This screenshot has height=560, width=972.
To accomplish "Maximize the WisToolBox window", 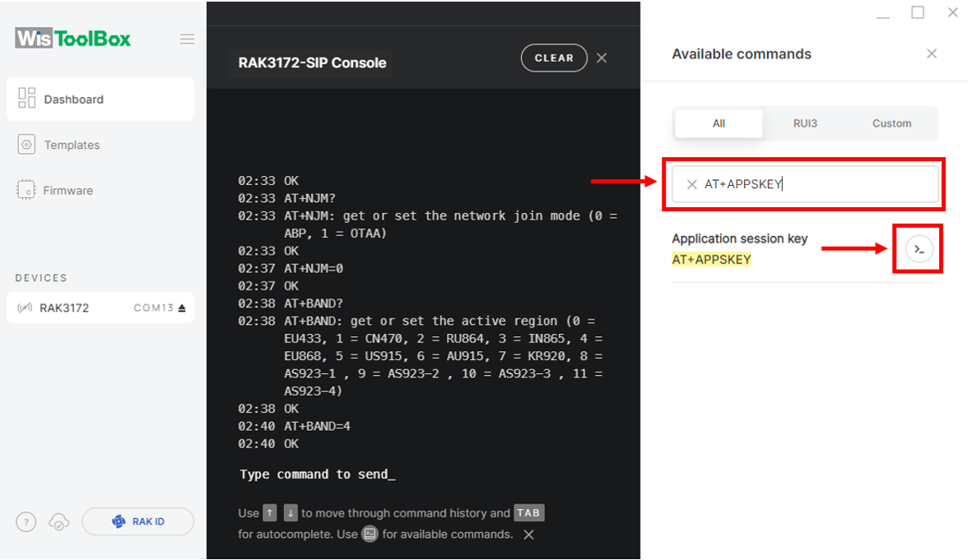I will pos(918,12).
